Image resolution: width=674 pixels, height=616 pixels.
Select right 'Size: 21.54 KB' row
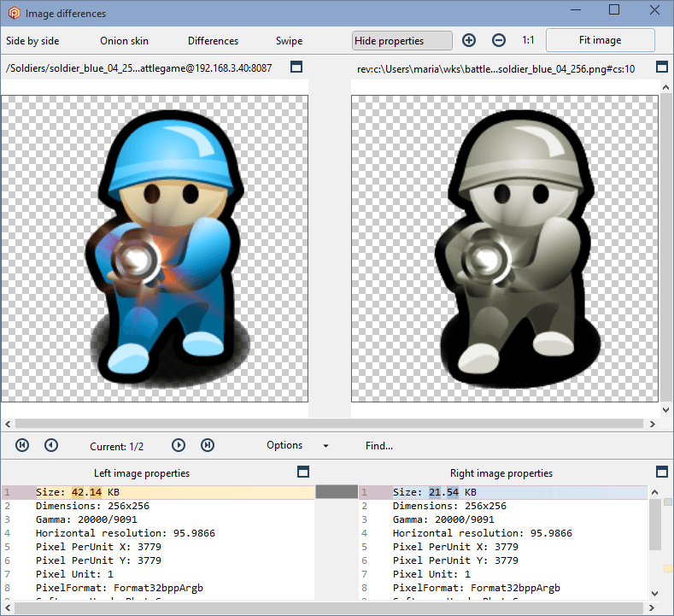click(503, 492)
